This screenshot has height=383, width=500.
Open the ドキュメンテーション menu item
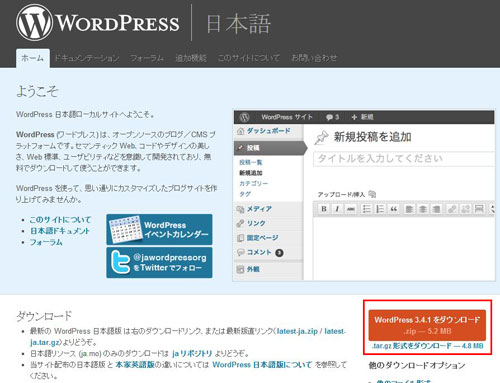(x=87, y=58)
